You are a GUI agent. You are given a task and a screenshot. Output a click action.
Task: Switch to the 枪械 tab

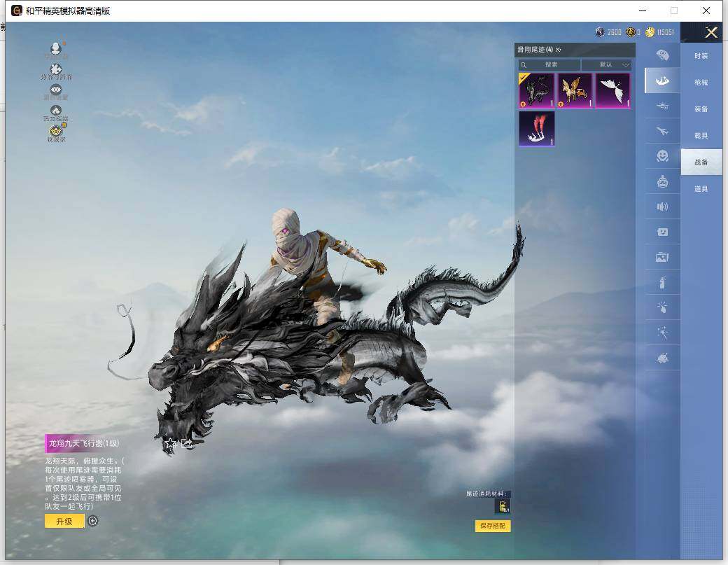coord(701,83)
